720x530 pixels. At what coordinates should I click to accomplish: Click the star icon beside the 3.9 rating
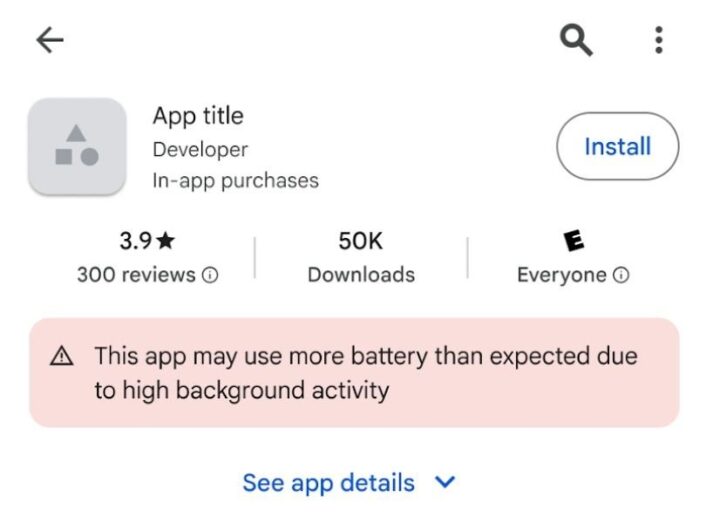click(166, 241)
